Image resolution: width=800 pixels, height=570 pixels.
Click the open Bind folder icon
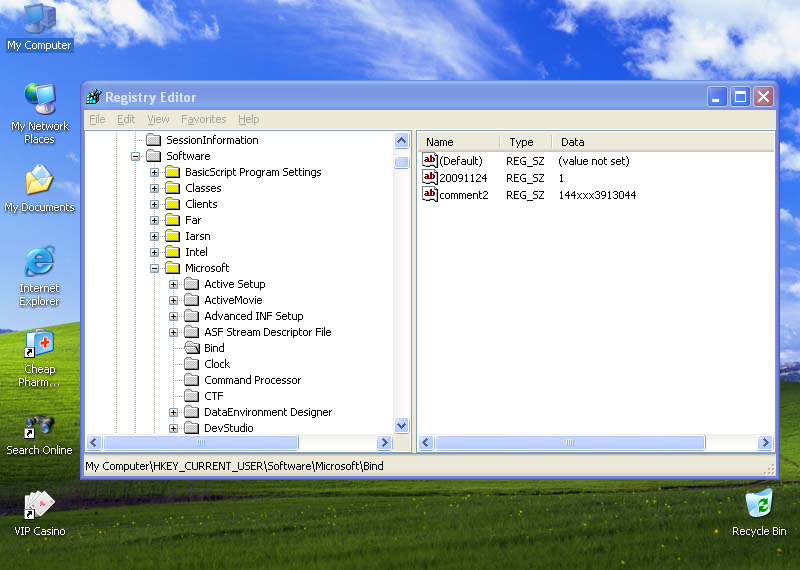tap(192, 348)
